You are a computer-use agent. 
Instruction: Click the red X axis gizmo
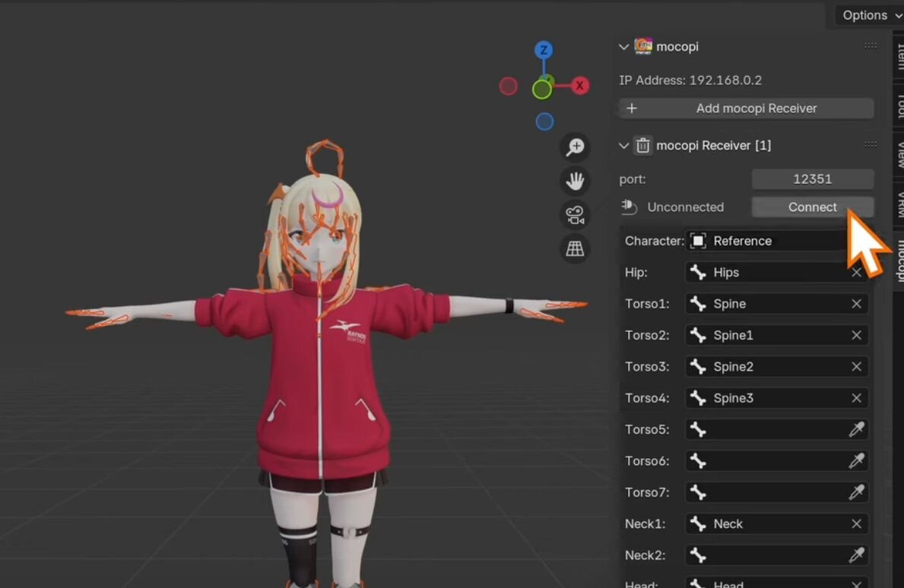tap(579, 86)
